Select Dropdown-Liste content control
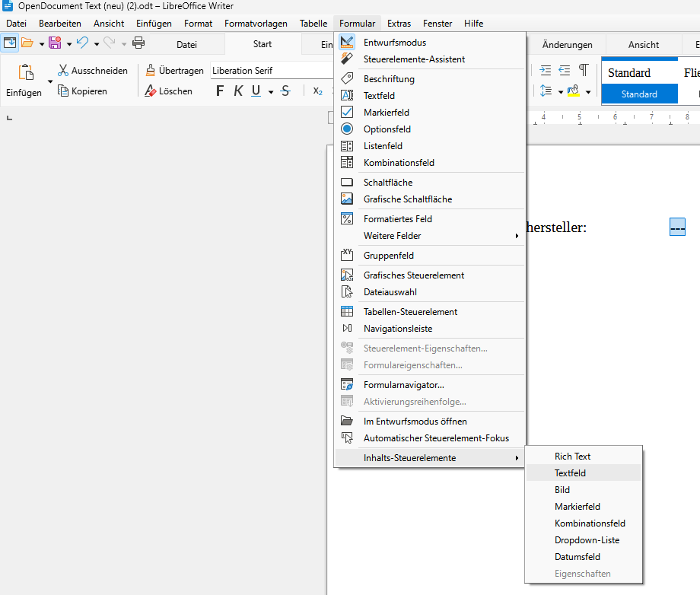Image resolution: width=700 pixels, height=595 pixels. 587,540
